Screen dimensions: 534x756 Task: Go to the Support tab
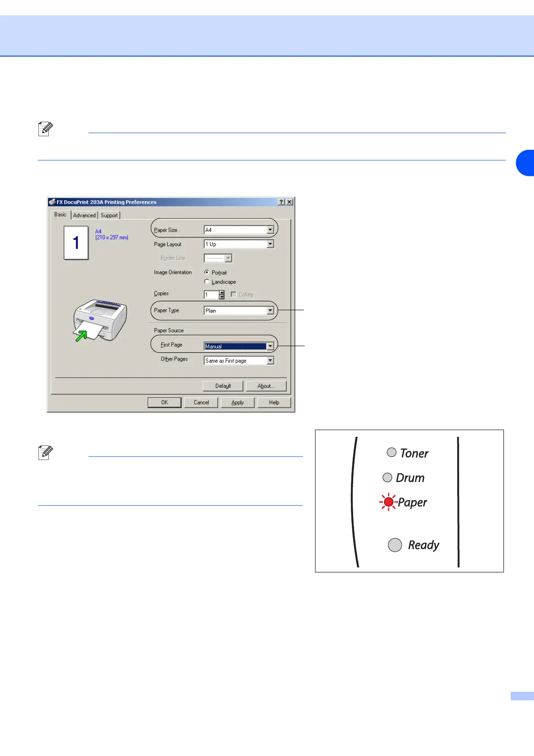point(109,215)
